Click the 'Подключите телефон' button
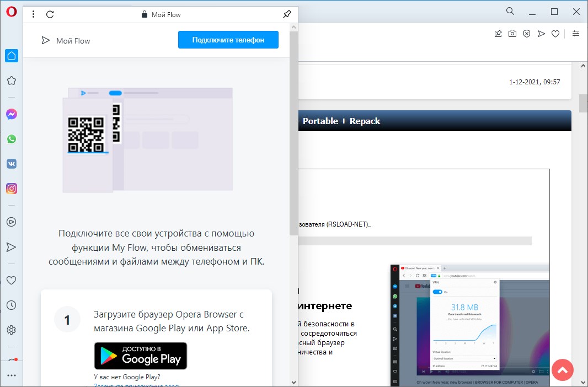The height and width of the screenshot is (387, 588). coord(228,40)
